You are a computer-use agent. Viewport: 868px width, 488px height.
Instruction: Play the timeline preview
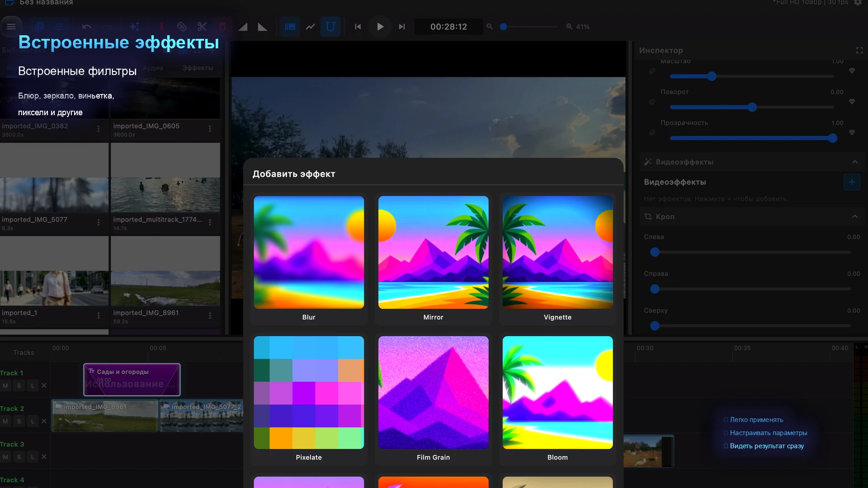380,27
